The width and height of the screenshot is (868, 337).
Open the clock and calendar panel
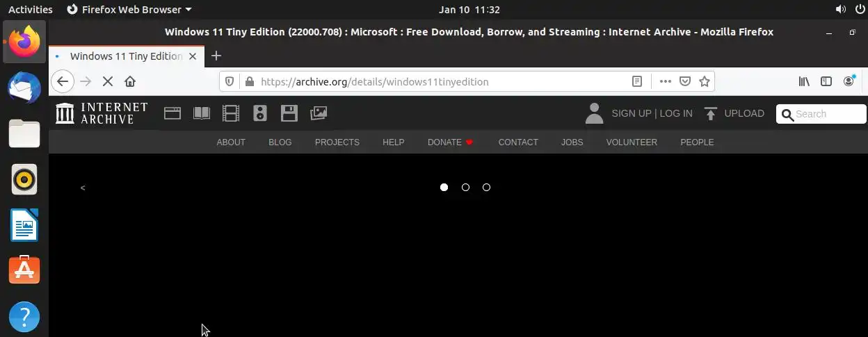pyautogui.click(x=469, y=10)
